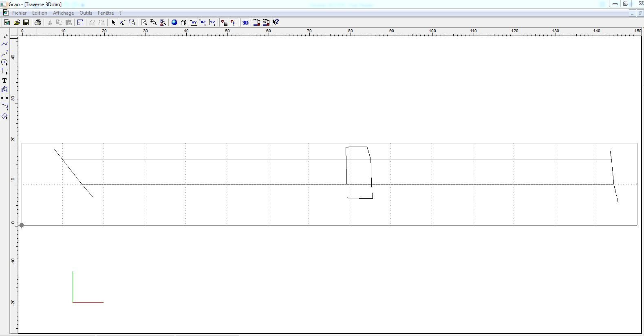This screenshot has width=644, height=336.
Task: Select the dimension measurement tool
Action: [5, 98]
